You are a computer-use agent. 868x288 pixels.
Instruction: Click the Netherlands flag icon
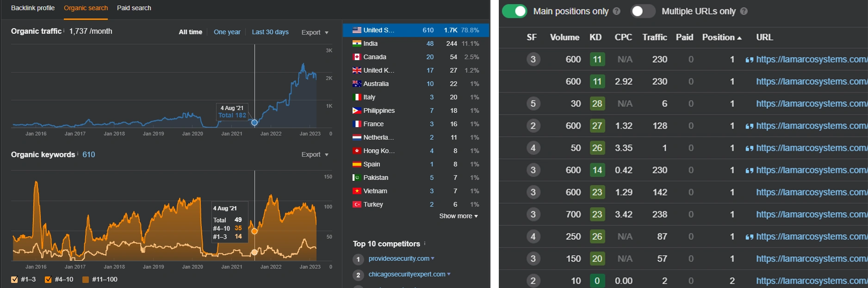(357, 137)
